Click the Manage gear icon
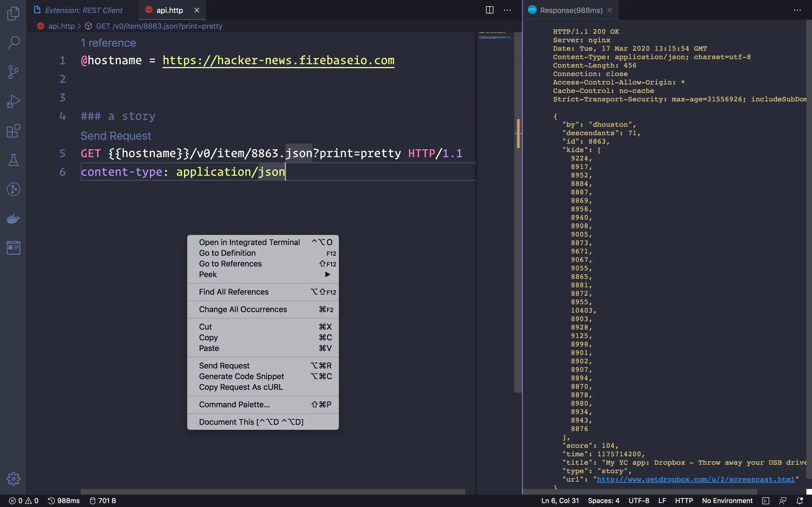 (14, 479)
